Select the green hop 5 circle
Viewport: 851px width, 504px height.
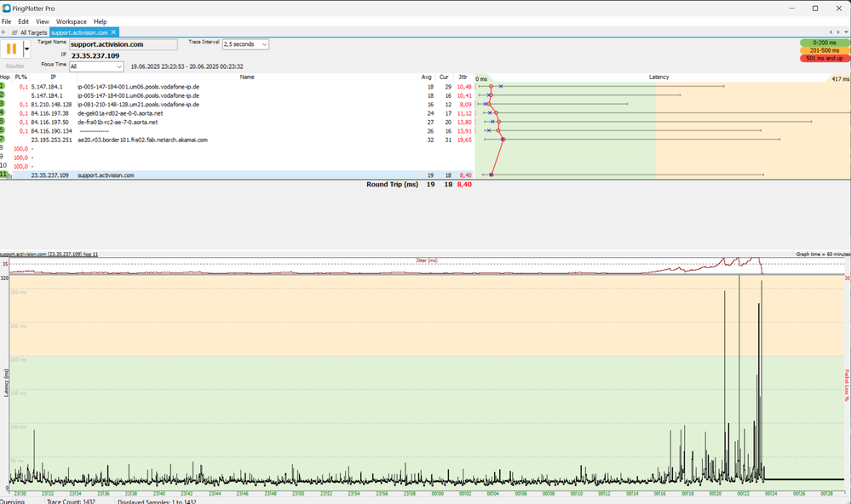click(x=3, y=122)
